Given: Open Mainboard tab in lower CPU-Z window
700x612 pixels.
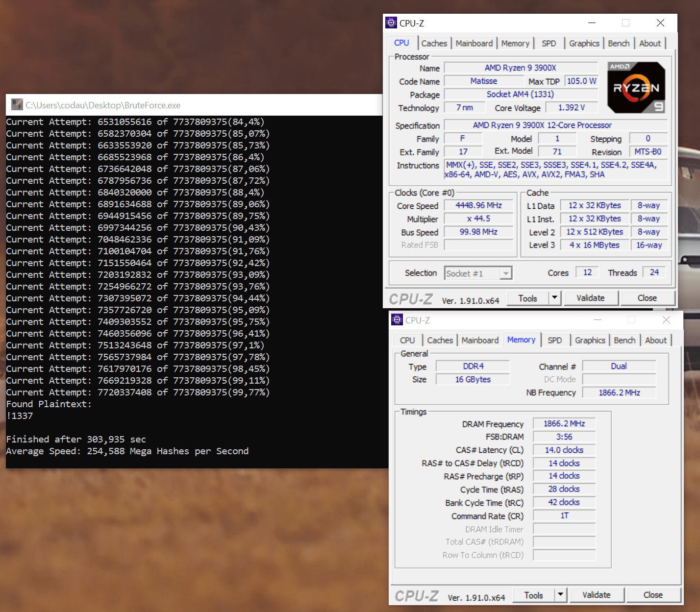Looking at the screenshot, I should coord(480,340).
